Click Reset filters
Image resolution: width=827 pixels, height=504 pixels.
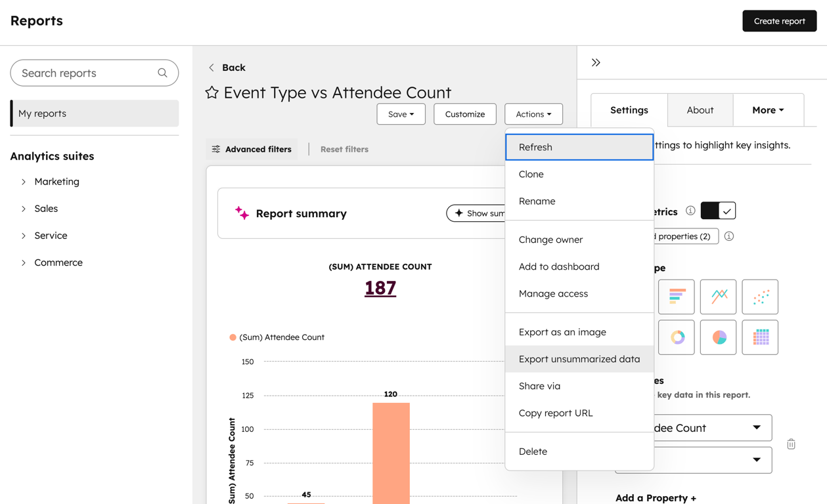(344, 149)
